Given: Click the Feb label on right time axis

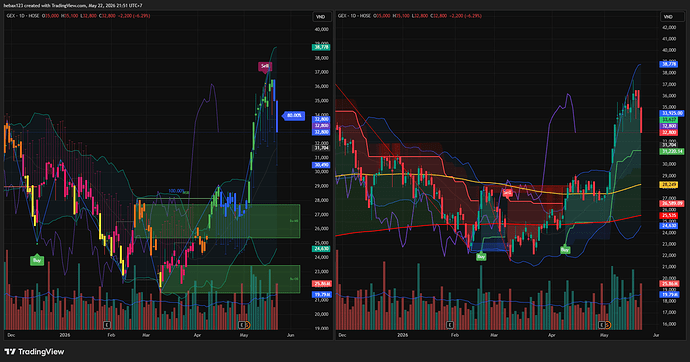Looking at the screenshot, I should click(455, 335).
